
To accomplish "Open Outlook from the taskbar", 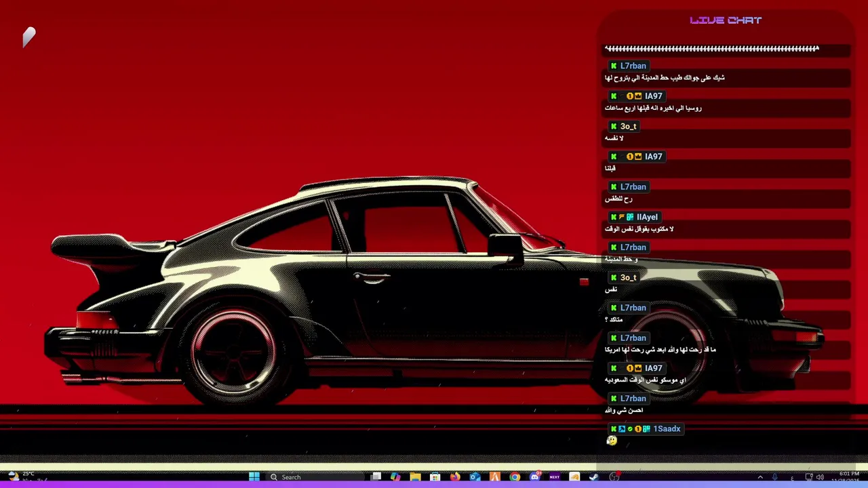I will coord(475,477).
